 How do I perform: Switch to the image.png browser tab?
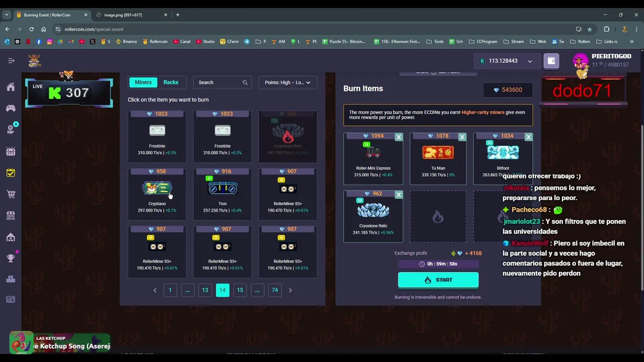[131, 15]
